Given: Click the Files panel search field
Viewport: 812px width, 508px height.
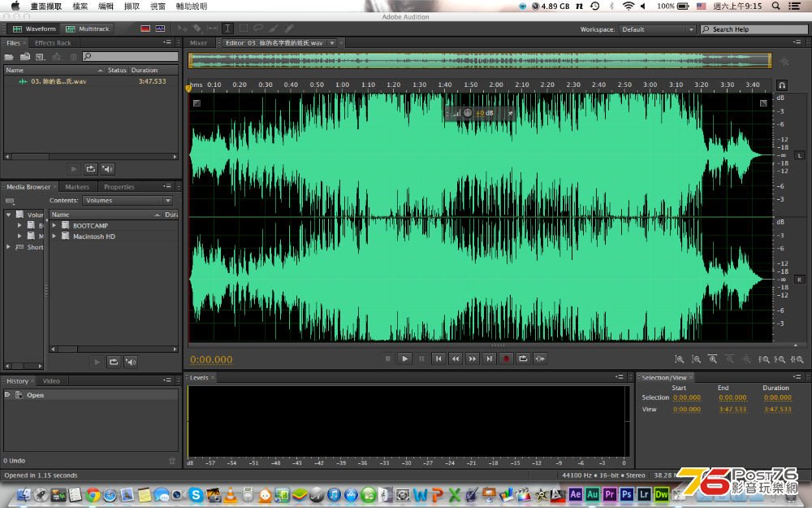Looking at the screenshot, I should [130, 56].
